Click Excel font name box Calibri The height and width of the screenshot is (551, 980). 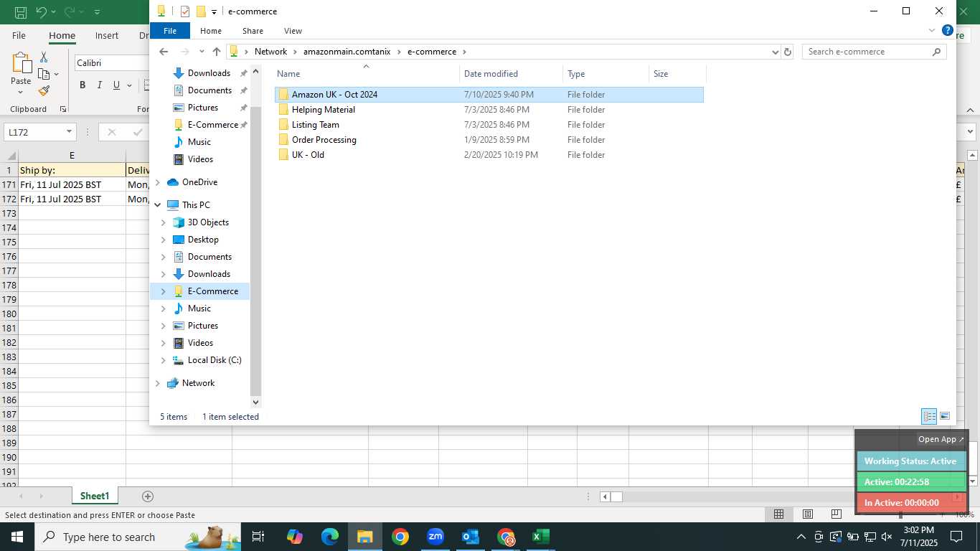[111, 63]
